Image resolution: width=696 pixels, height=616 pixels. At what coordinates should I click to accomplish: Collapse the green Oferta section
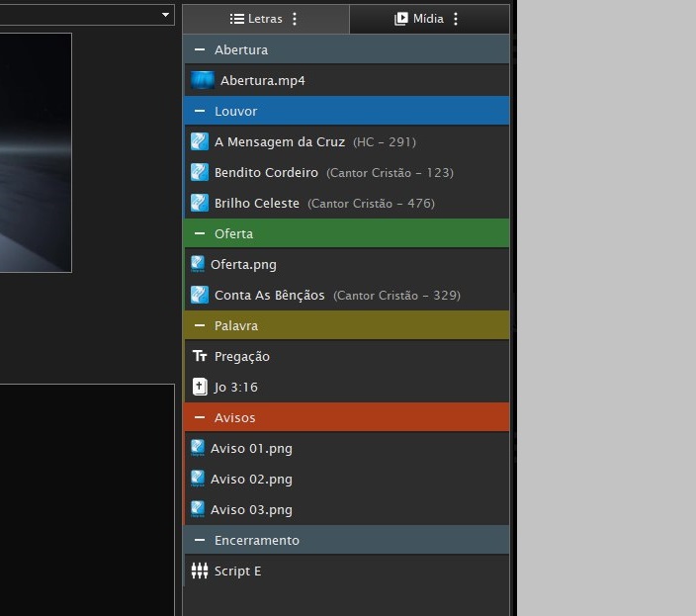(200, 233)
